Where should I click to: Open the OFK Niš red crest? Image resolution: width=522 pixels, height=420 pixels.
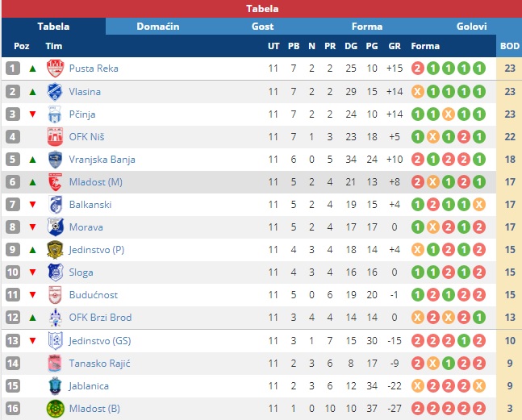coord(55,137)
